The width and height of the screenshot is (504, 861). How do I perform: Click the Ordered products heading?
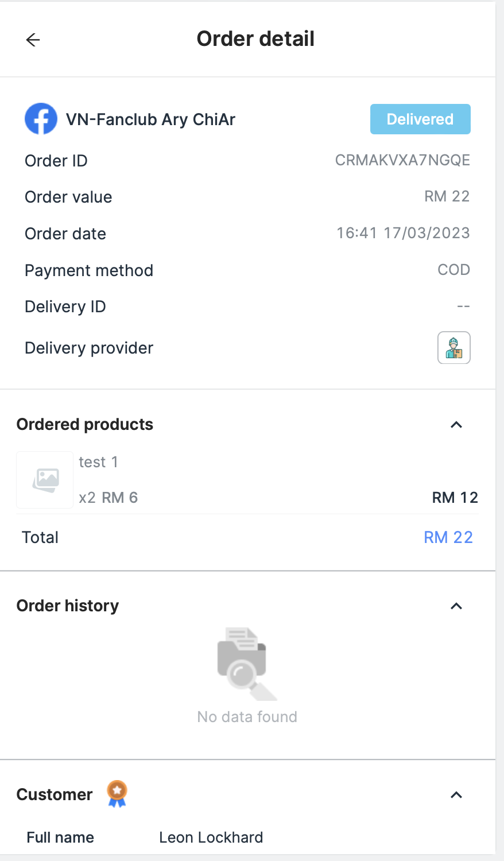pos(85,425)
